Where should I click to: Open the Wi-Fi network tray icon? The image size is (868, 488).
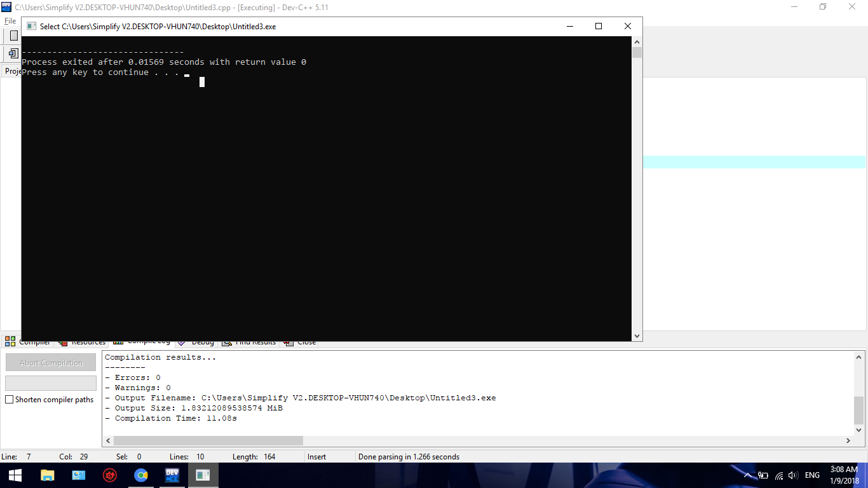(779, 475)
